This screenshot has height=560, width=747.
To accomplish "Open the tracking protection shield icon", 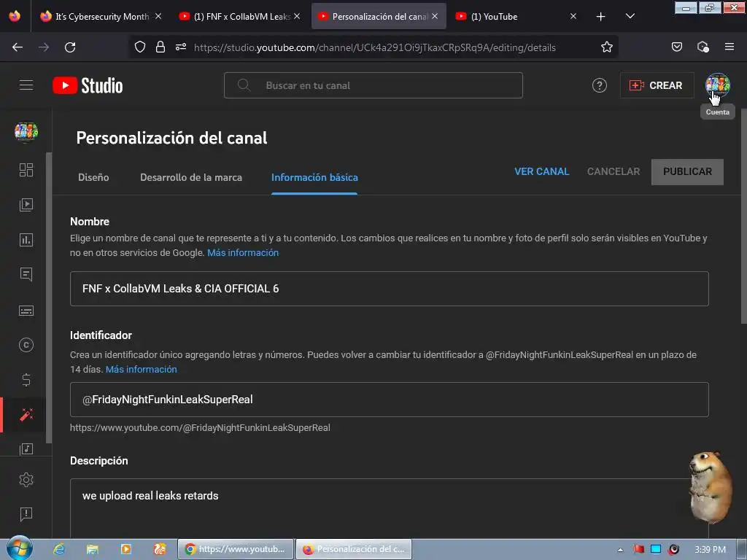I will (x=139, y=47).
